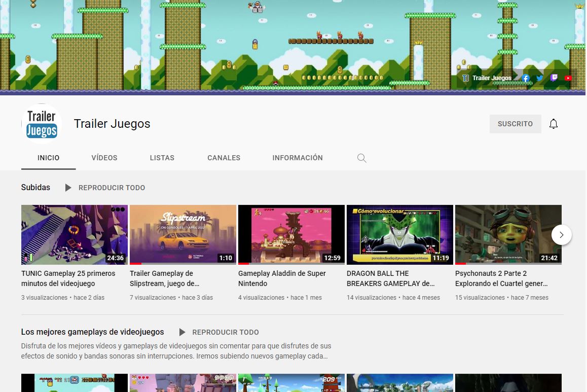Switch to the VÍDEOS tab
This screenshot has width=587, height=392.
pyautogui.click(x=104, y=158)
